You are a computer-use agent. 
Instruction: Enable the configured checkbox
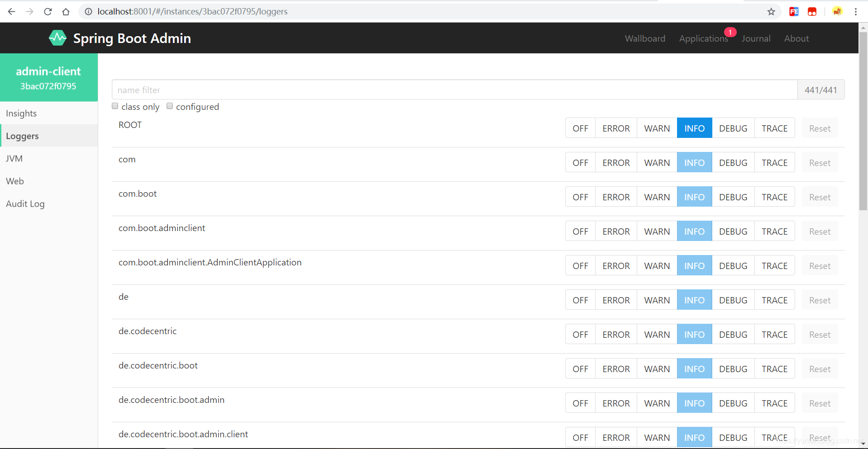pos(170,106)
